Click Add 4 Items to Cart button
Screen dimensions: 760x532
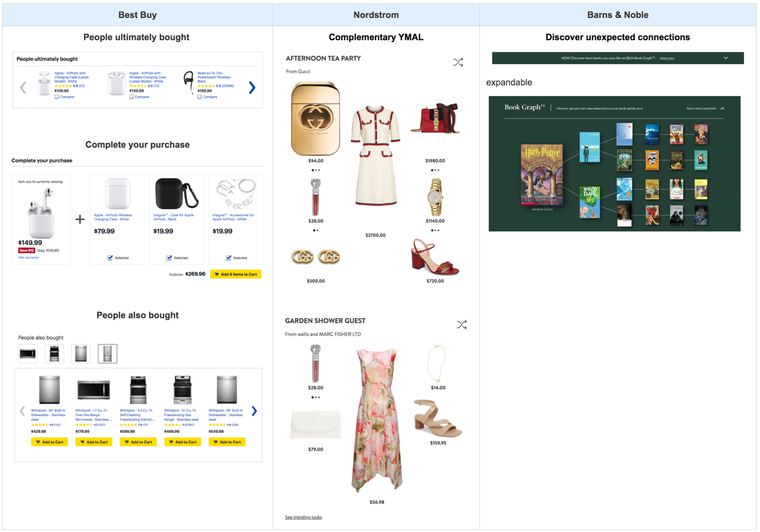[236, 274]
